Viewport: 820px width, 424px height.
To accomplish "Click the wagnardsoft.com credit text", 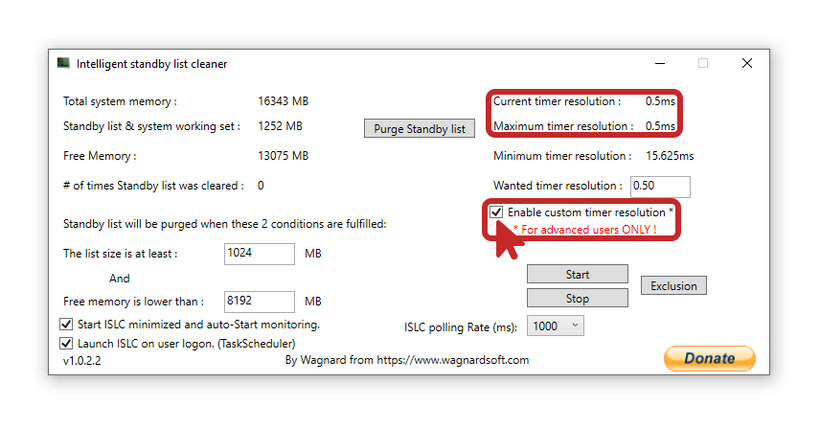I will [x=407, y=360].
